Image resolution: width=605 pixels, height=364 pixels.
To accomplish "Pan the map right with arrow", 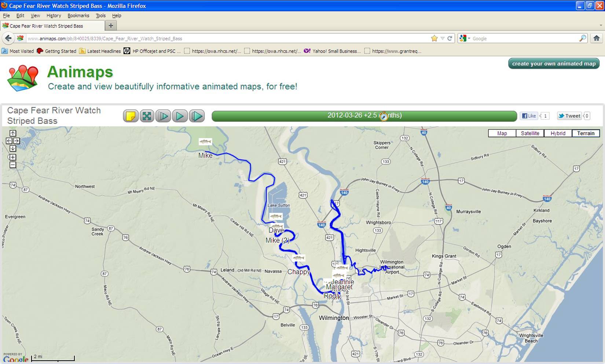I will coord(16,141).
